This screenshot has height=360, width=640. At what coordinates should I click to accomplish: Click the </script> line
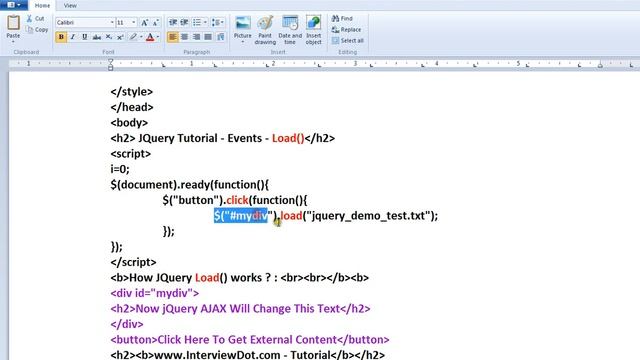[133, 262]
